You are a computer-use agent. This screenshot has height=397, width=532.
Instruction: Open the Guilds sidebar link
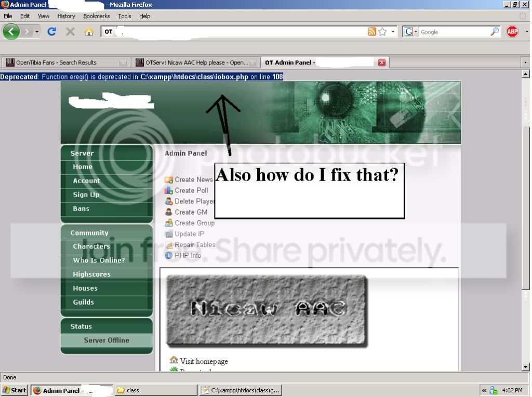point(84,302)
